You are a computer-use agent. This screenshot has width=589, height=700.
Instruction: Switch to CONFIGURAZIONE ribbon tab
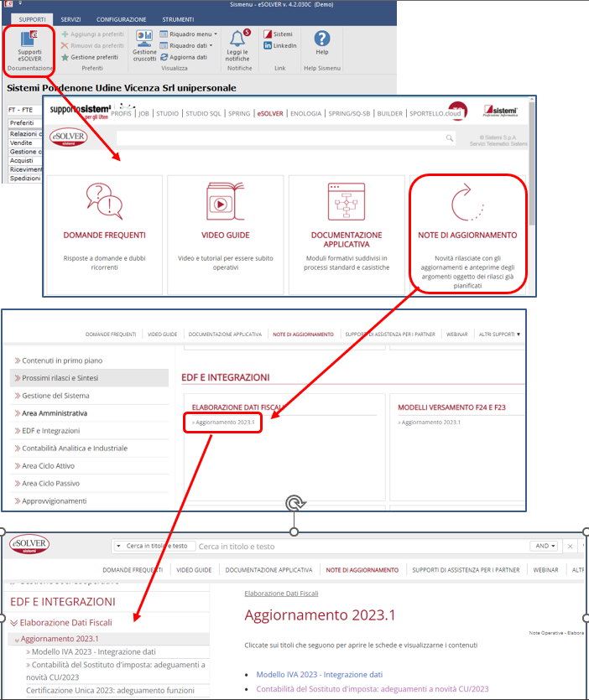coord(121,19)
